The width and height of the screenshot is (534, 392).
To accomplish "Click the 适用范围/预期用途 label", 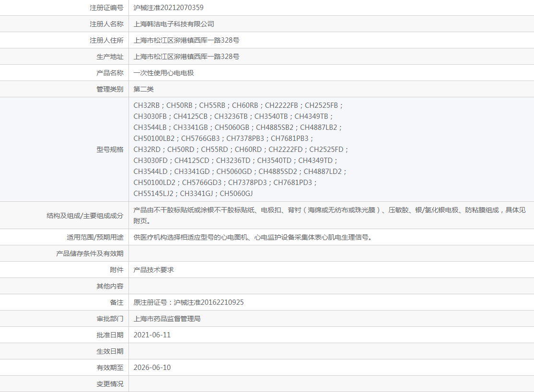I will 95,237.
